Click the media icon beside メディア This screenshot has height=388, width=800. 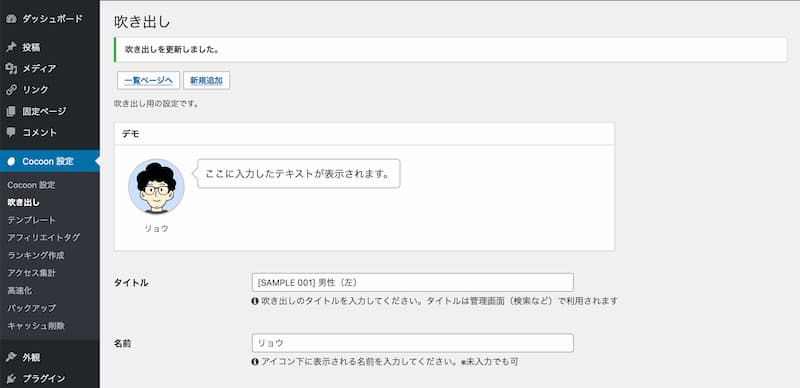pyautogui.click(x=11, y=68)
